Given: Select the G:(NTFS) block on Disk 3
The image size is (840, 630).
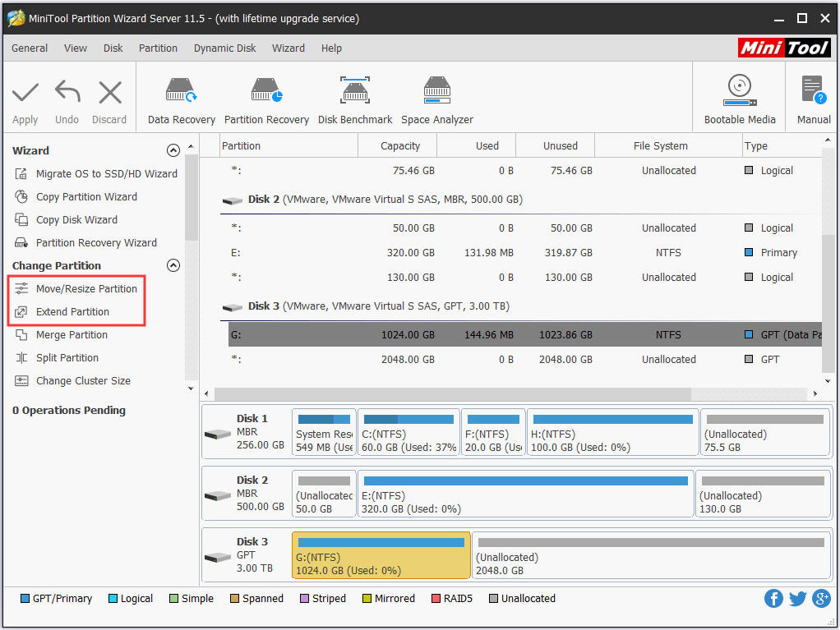Looking at the screenshot, I should tap(381, 555).
